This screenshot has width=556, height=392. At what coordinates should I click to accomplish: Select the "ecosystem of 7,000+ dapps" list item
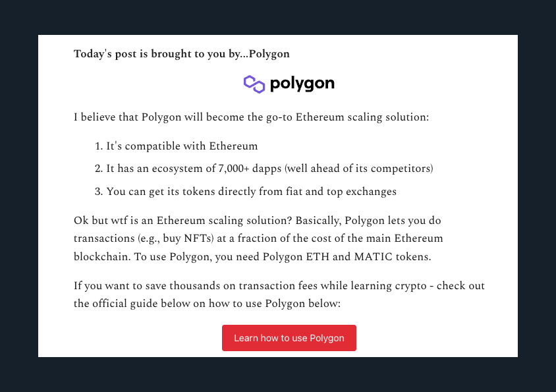click(x=198, y=169)
